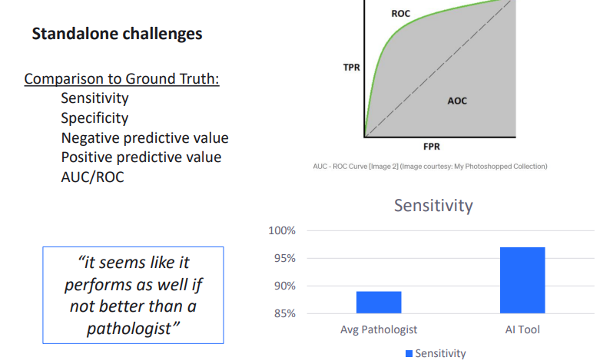
Task: Select the "85%" y-axis label
Action: [x=284, y=313]
